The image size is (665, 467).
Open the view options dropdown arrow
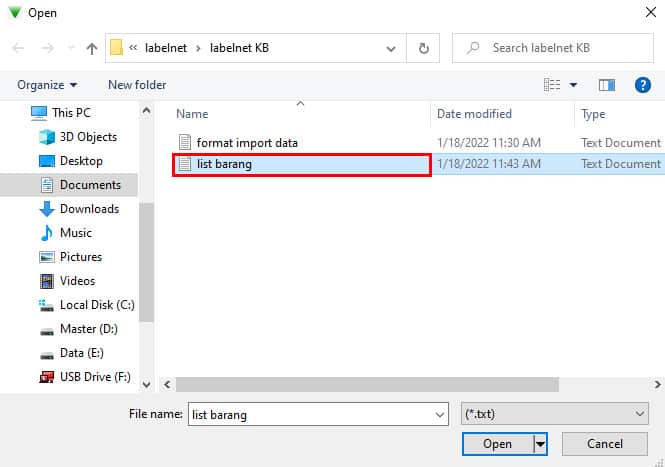point(573,85)
